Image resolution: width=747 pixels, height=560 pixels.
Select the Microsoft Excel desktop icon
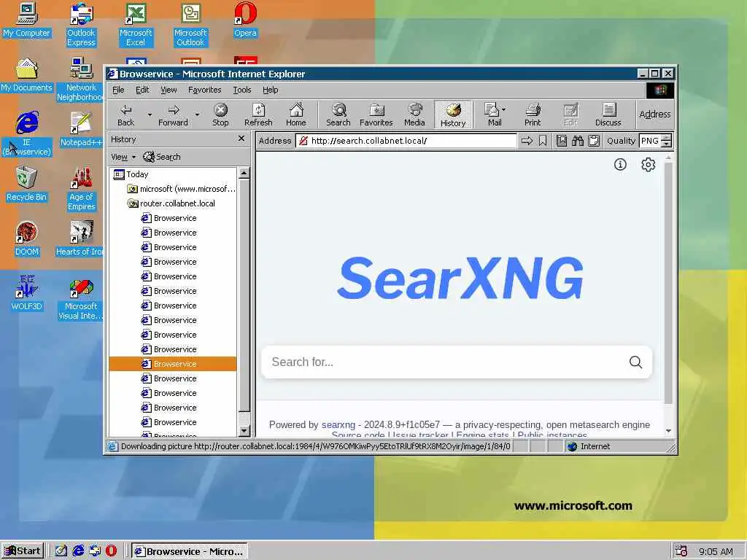pyautogui.click(x=136, y=24)
